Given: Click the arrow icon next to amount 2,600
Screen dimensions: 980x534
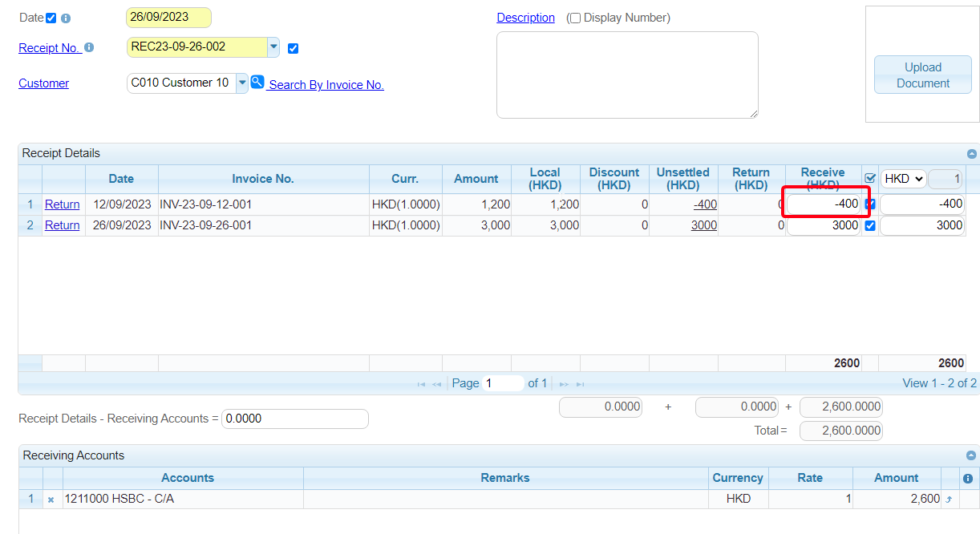Looking at the screenshot, I should click(x=949, y=500).
